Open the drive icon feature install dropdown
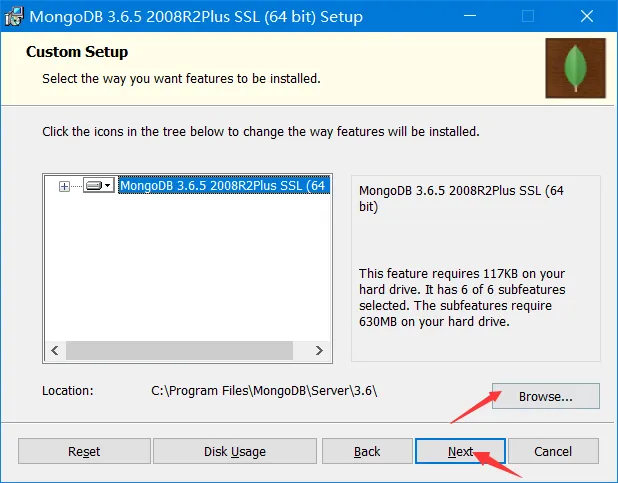618x483 pixels. pyautogui.click(x=99, y=185)
